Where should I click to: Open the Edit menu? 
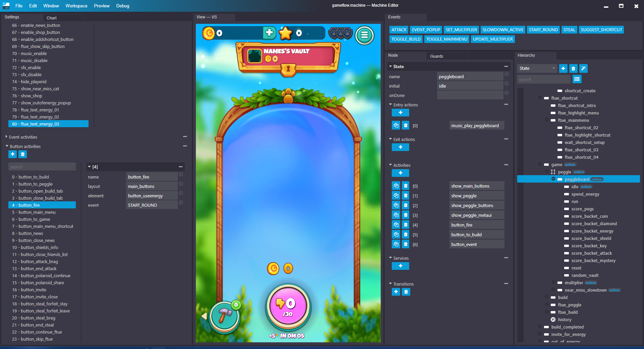coord(33,6)
